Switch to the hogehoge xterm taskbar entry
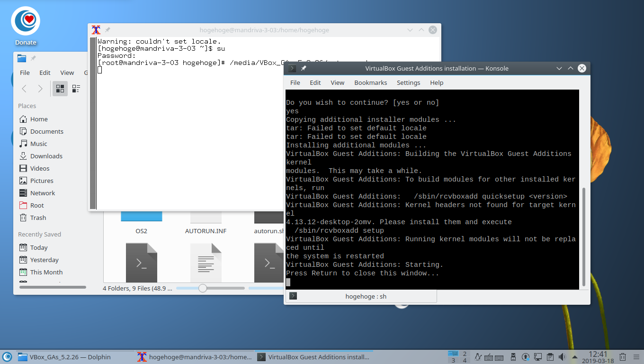This screenshot has height=364, width=644. coord(195,357)
